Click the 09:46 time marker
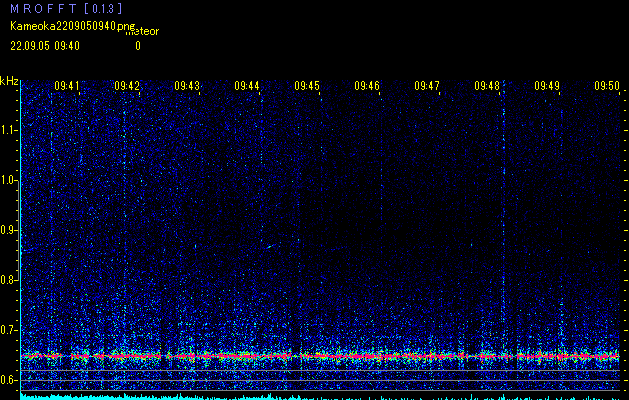 pos(367,86)
